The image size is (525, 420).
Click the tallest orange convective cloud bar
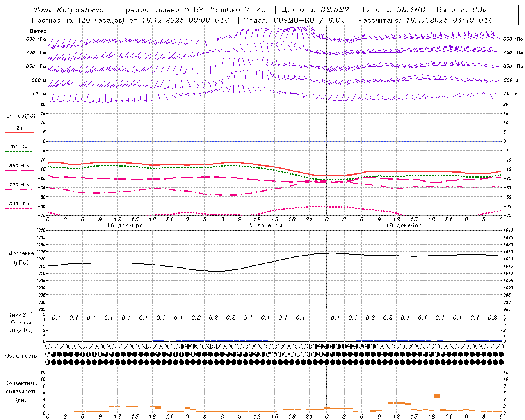(x=437, y=396)
